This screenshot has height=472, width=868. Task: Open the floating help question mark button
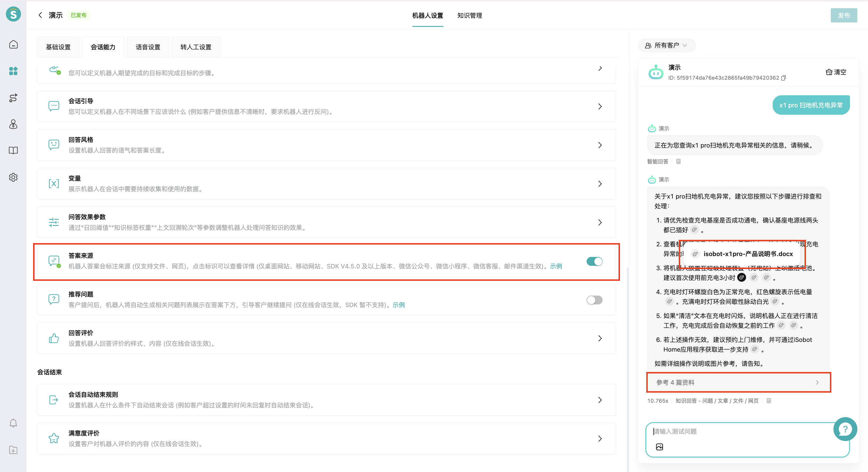pos(845,429)
